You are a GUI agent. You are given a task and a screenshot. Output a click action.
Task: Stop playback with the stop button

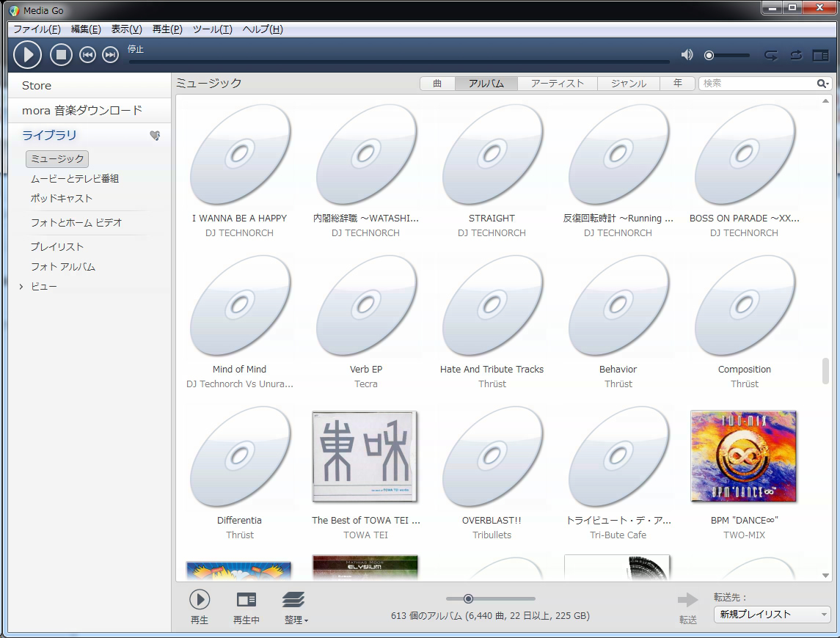click(61, 55)
